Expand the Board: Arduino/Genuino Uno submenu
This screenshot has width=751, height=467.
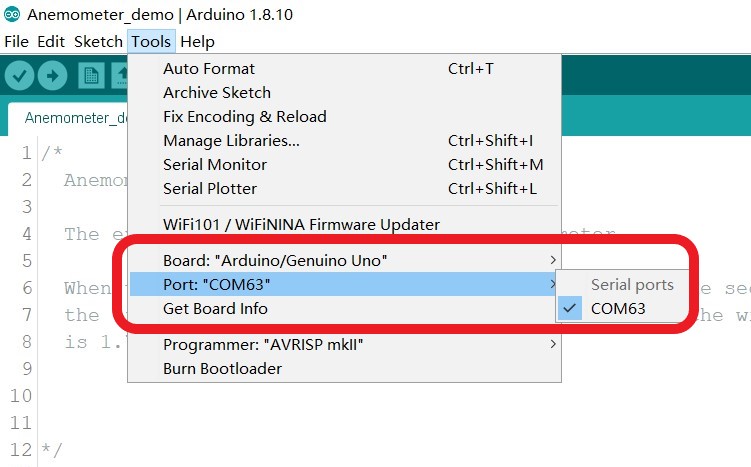[x=344, y=260]
